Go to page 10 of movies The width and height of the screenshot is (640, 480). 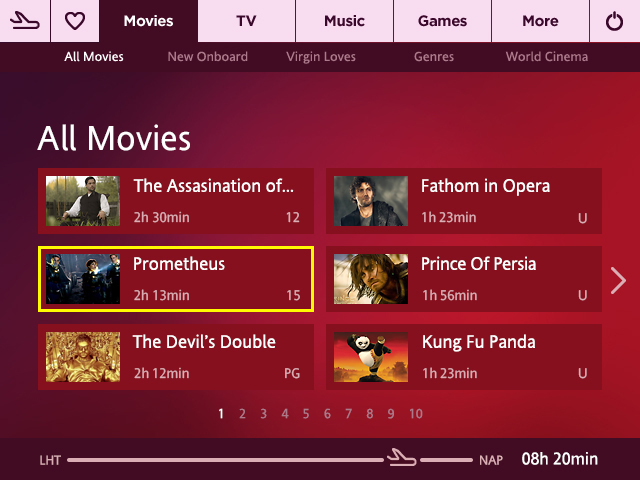[416, 414]
